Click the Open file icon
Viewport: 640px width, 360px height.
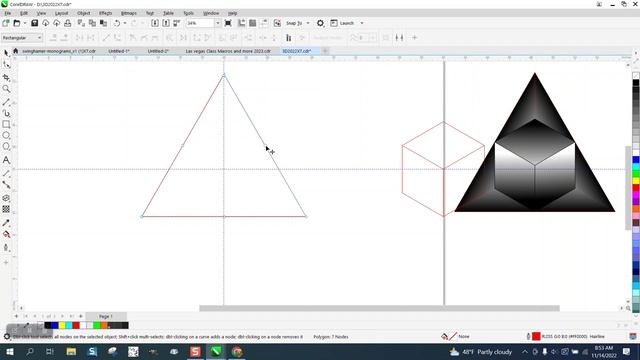click(17, 23)
